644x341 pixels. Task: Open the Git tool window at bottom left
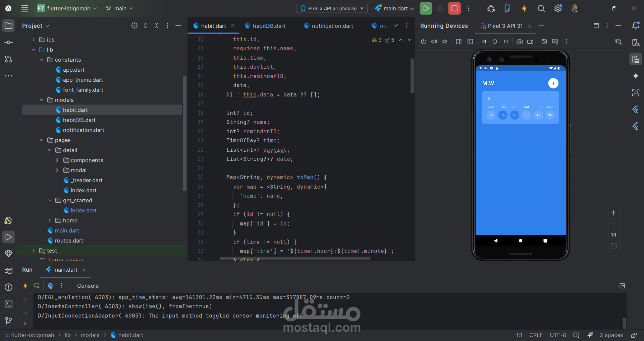8,321
